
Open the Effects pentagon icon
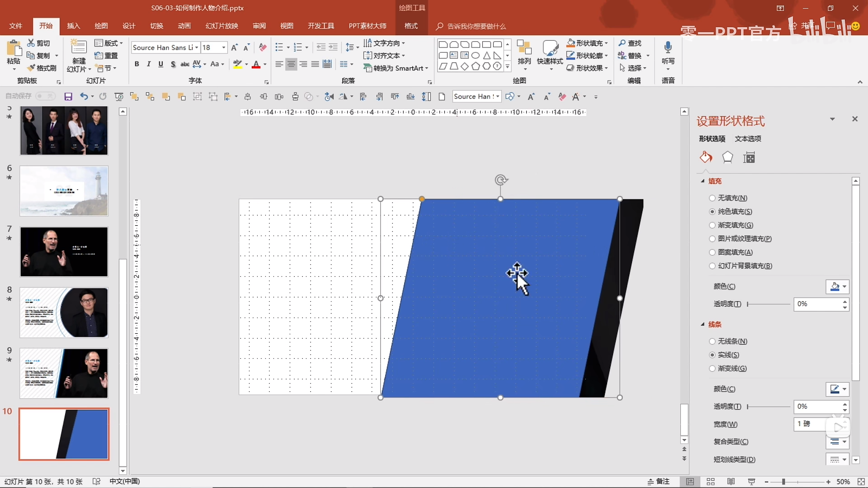click(x=727, y=157)
